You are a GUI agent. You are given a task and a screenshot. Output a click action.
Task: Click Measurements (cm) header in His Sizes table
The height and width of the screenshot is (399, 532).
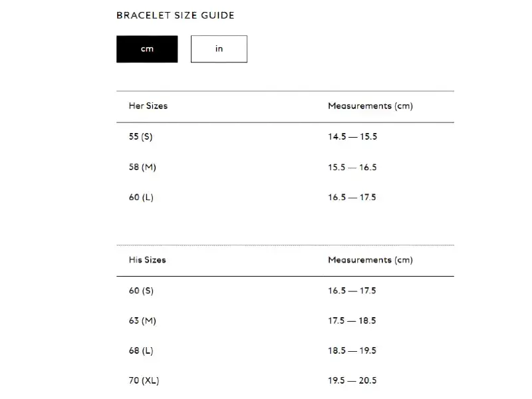pos(370,260)
